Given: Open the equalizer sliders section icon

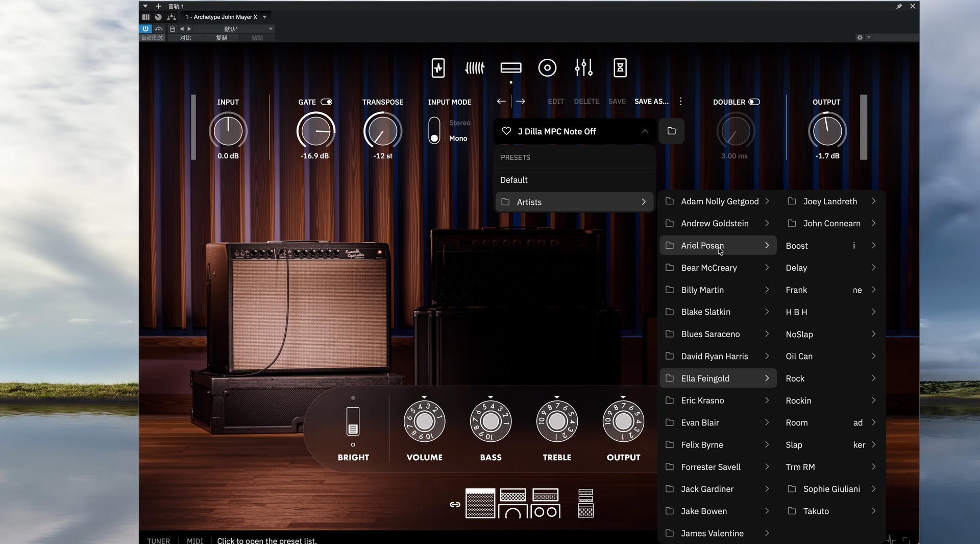Looking at the screenshot, I should click(x=583, y=67).
